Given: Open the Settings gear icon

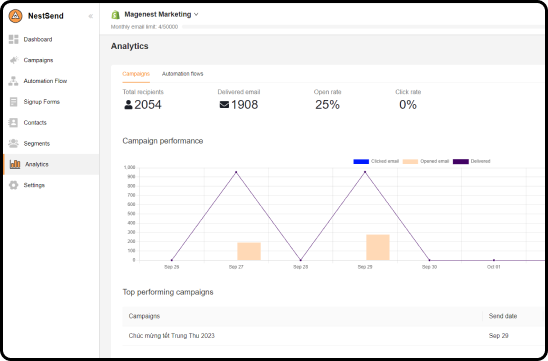Looking at the screenshot, I should coord(13,185).
